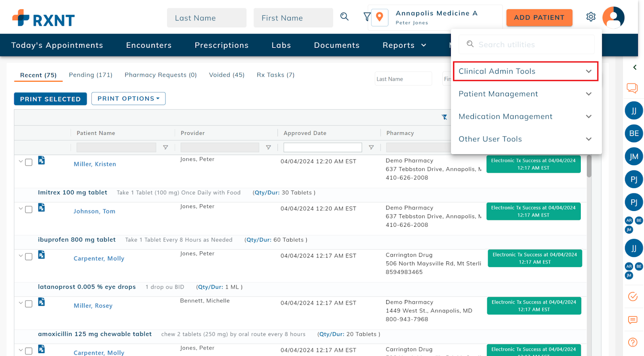
Task: Click the clear filter icon above grid
Action: [444, 117]
